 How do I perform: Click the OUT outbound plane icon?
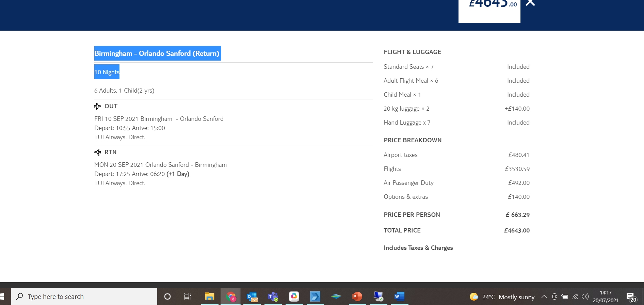tap(98, 106)
